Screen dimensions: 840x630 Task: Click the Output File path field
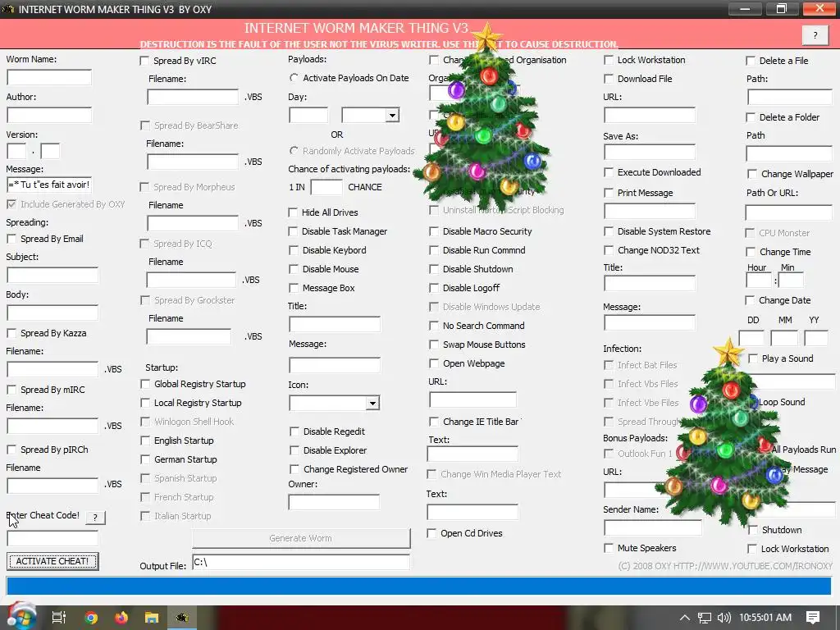coord(301,562)
